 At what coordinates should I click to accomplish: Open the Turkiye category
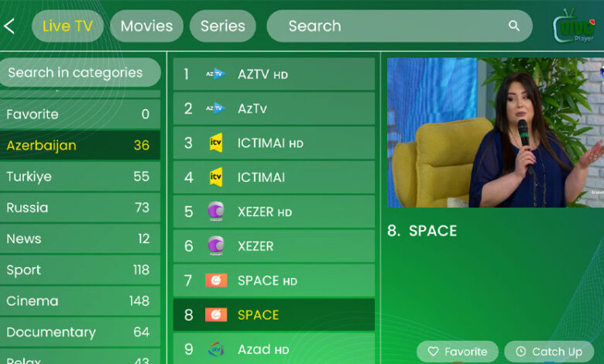click(x=80, y=177)
